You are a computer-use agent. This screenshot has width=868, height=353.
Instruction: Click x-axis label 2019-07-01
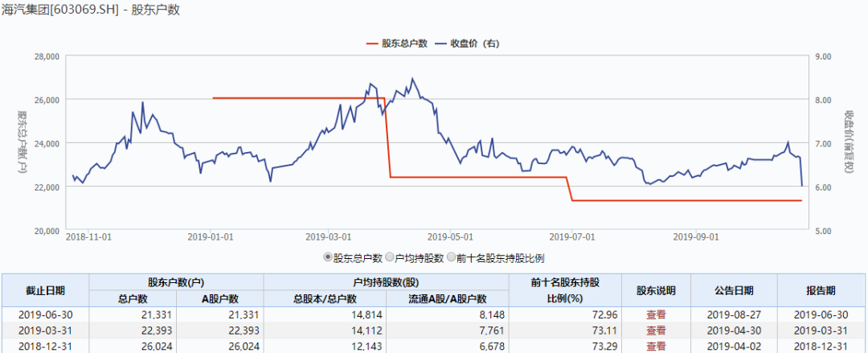572,236
